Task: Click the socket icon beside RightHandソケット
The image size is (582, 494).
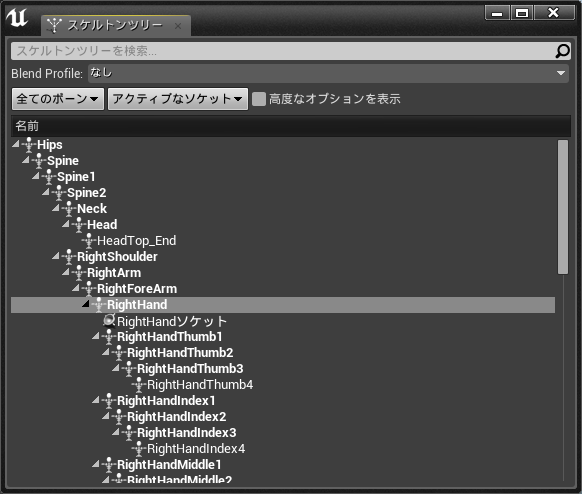Action: pyautogui.click(x=109, y=320)
